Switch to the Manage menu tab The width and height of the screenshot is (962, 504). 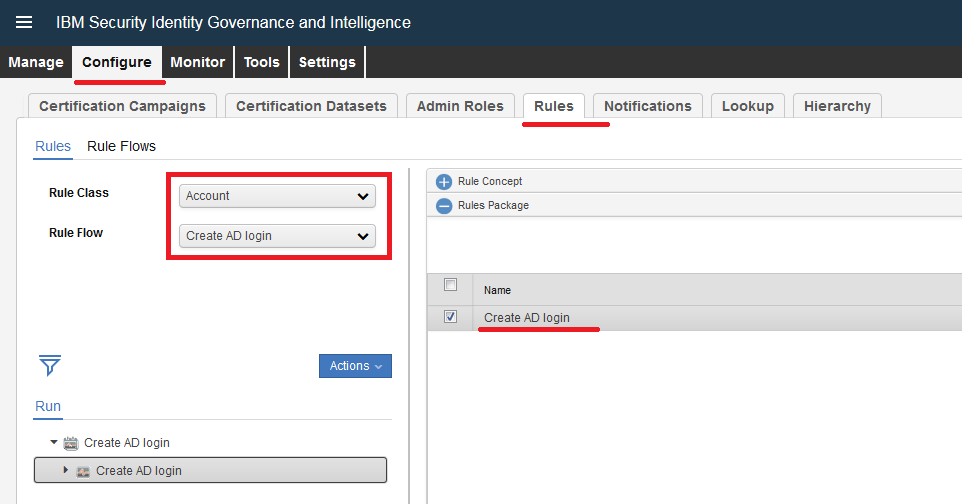coord(36,62)
